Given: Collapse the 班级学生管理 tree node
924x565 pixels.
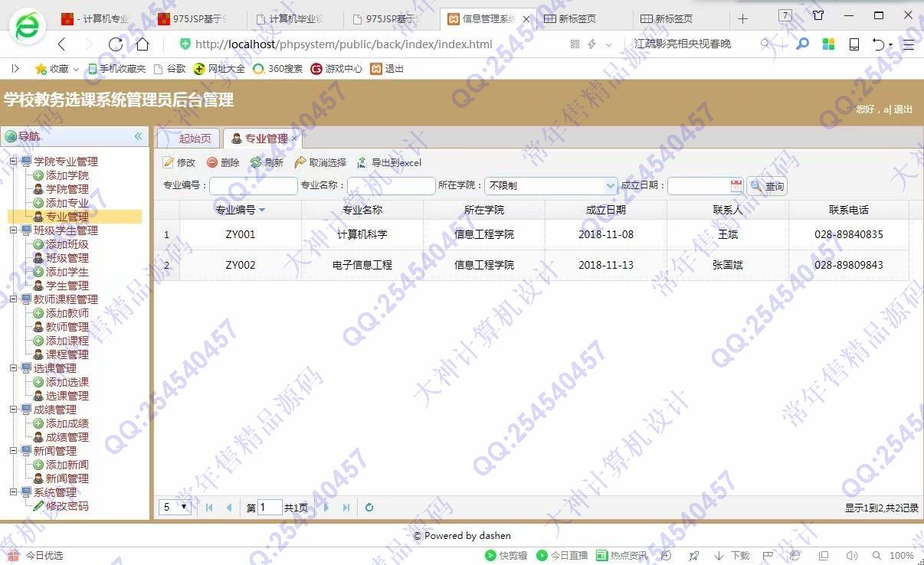Looking at the screenshot, I should 13,230.
